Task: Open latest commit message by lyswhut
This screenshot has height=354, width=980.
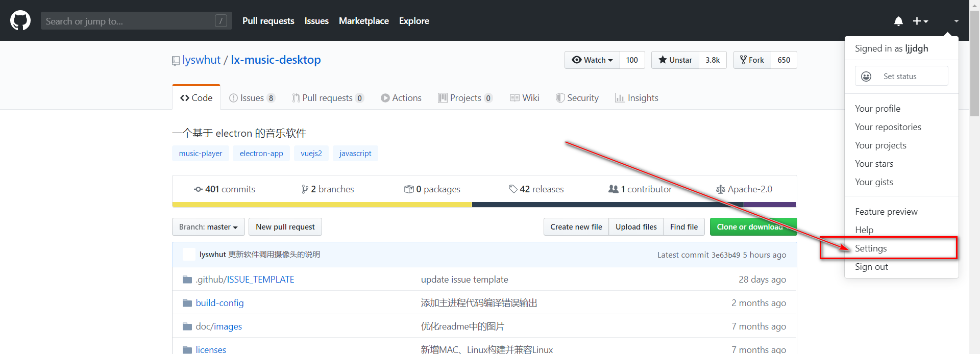Action: pyautogui.click(x=274, y=255)
